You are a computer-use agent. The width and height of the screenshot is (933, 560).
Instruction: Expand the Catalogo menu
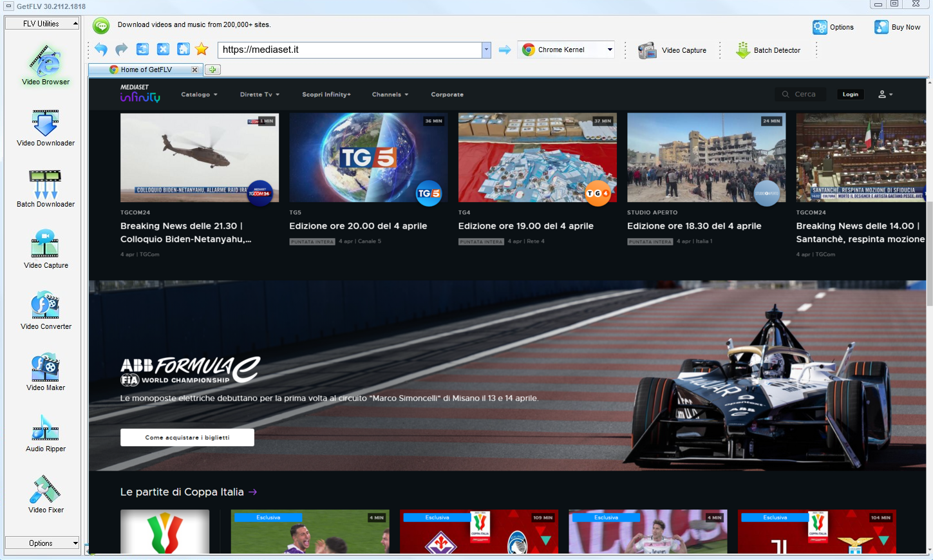click(199, 95)
